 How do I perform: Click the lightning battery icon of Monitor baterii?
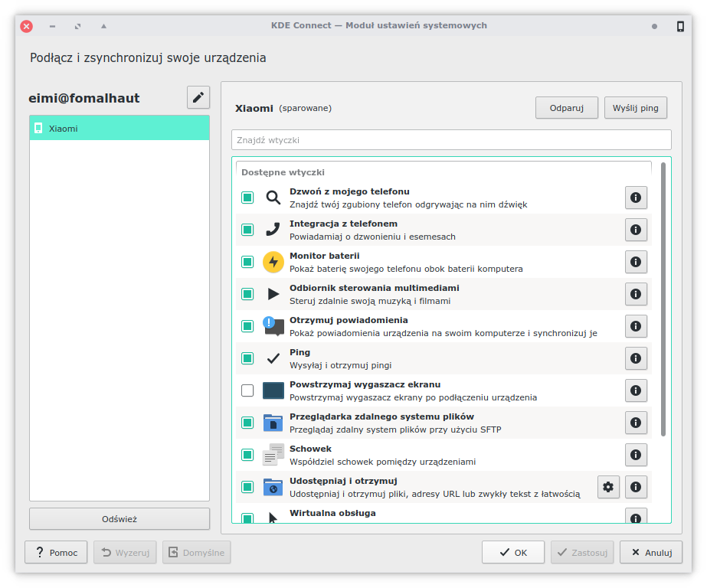[x=273, y=262]
